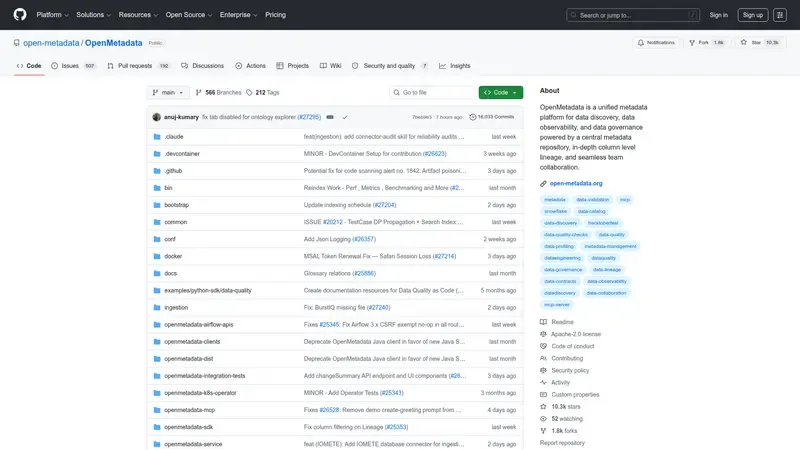Open the openmetadata-clients folder icon
This screenshot has width=800, height=450.
click(157, 342)
